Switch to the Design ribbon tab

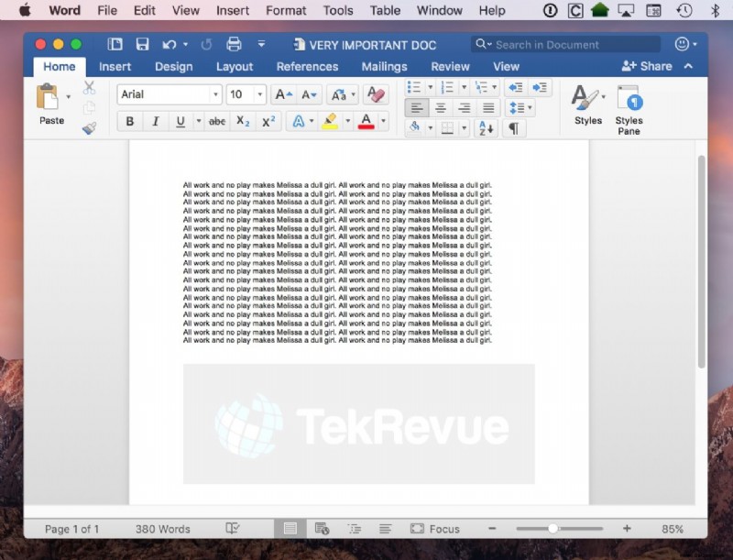[x=174, y=67]
